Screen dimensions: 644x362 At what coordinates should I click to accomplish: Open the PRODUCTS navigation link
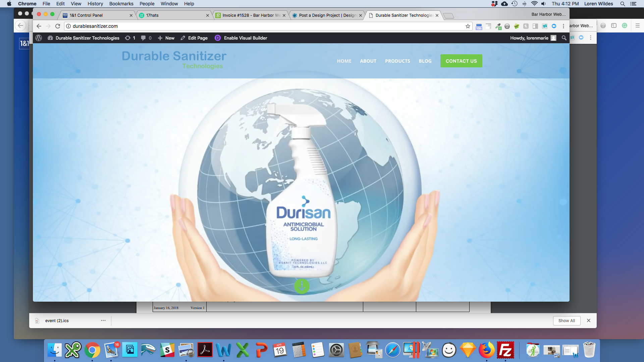tap(397, 61)
